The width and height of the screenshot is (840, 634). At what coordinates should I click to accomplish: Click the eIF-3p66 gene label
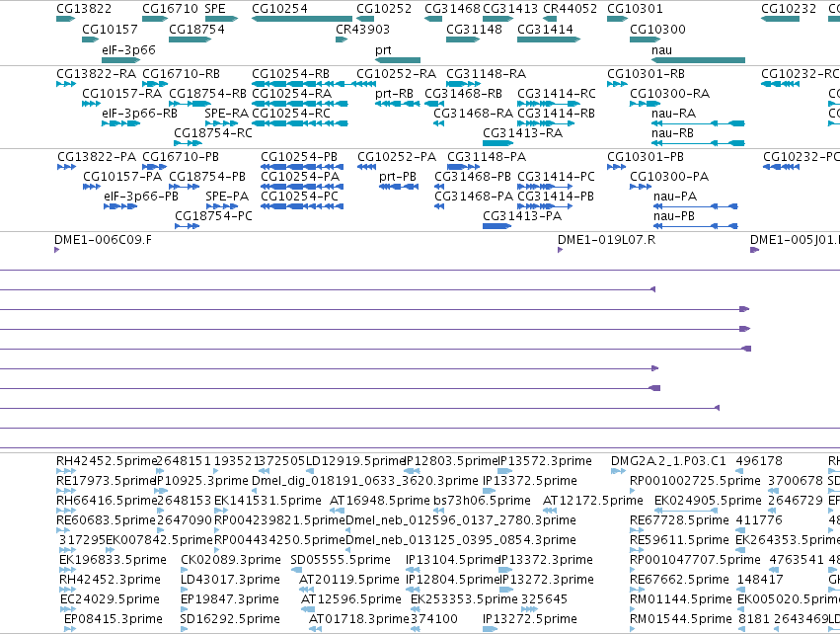(x=128, y=49)
